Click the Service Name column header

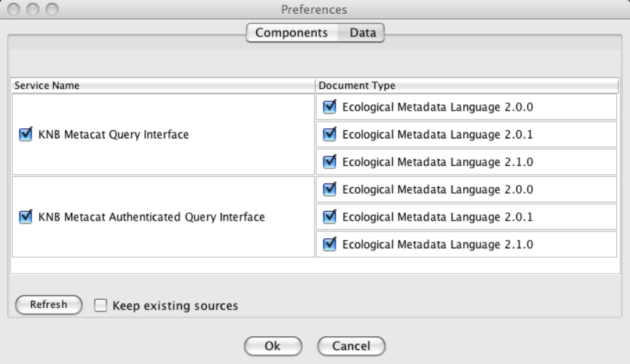pos(163,86)
